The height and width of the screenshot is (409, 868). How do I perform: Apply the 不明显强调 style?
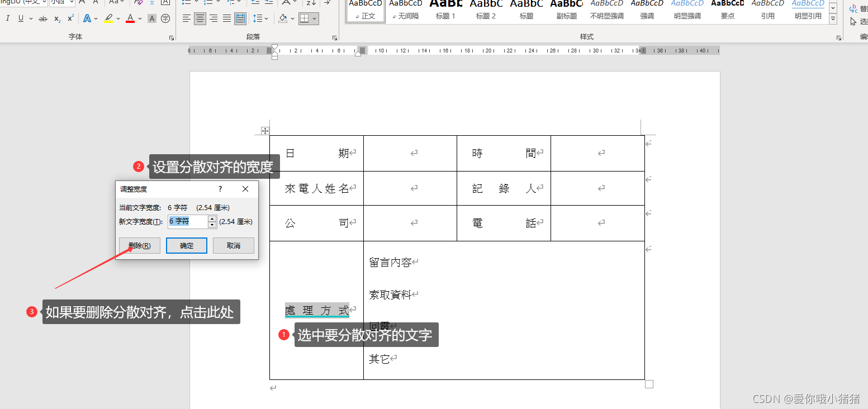point(606,11)
